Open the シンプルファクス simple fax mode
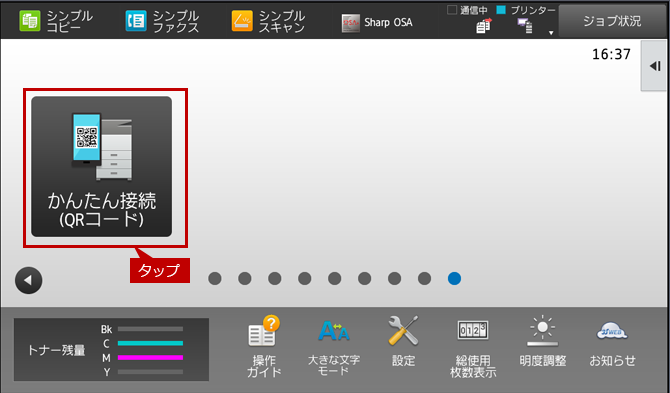Viewport: 670px width, 393px height. click(x=162, y=21)
